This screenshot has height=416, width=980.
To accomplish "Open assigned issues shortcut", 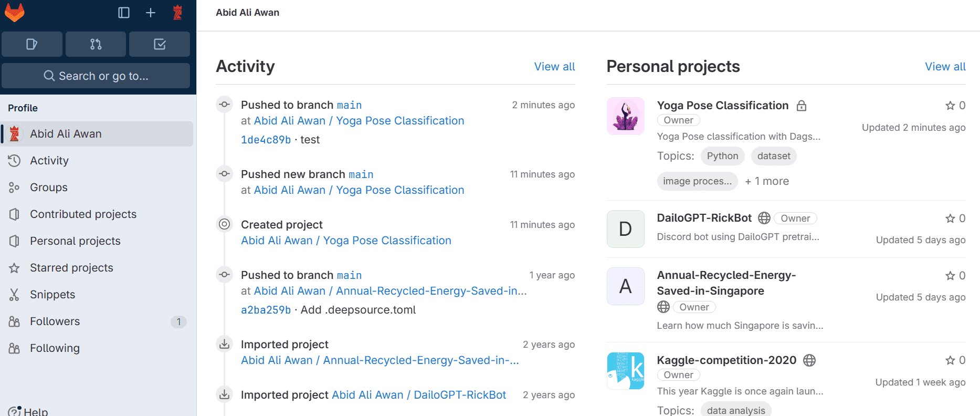I will tap(32, 44).
